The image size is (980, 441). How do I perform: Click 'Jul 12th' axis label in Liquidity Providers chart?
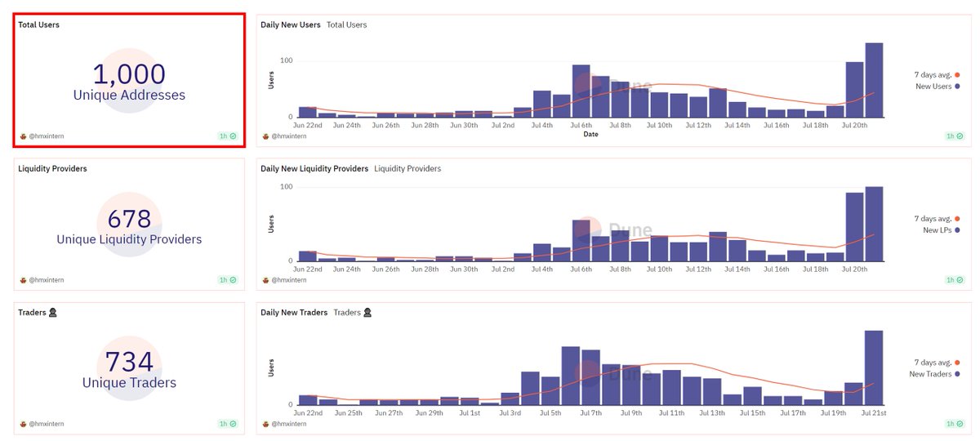pyautogui.click(x=699, y=269)
